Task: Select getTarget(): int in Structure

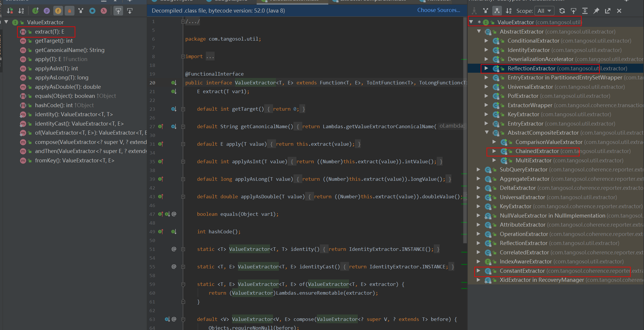Action: click(x=53, y=41)
